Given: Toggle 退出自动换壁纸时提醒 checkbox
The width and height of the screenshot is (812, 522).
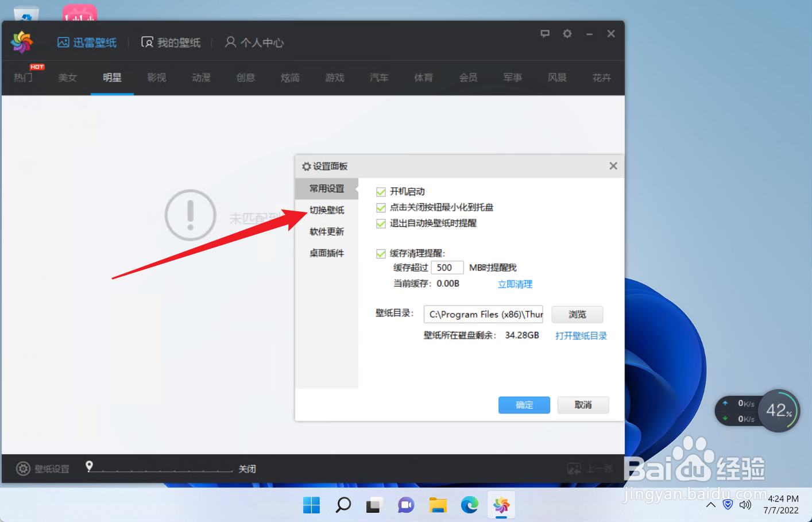Looking at the screenshot, I should point(381,223).
